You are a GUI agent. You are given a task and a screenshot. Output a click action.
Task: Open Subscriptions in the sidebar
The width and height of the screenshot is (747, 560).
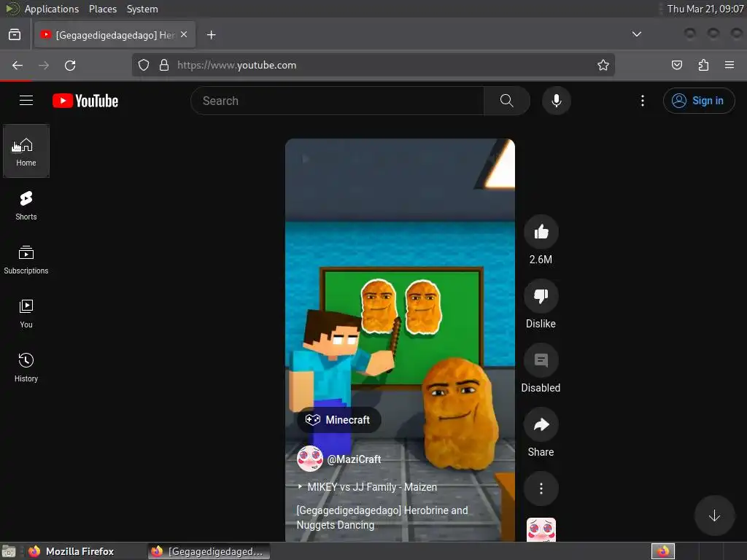(26, 260)
